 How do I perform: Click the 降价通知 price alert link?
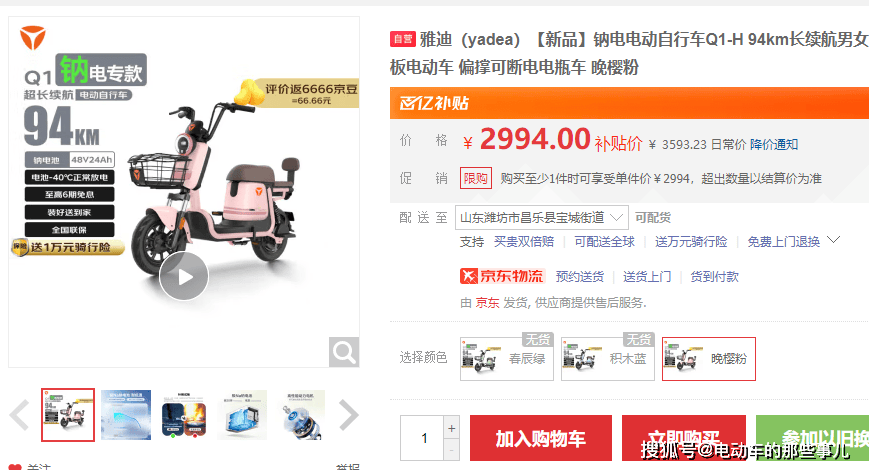774,145
